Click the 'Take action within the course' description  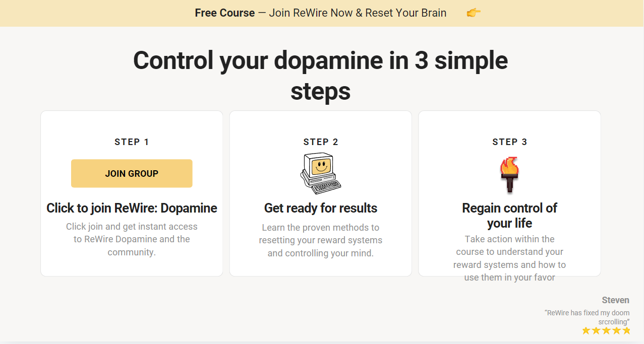509,258
